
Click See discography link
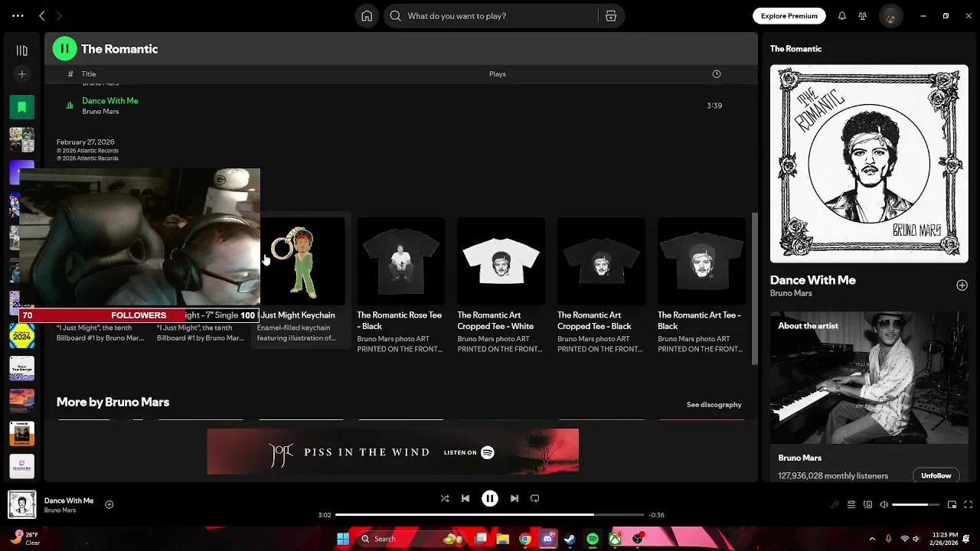714,405
